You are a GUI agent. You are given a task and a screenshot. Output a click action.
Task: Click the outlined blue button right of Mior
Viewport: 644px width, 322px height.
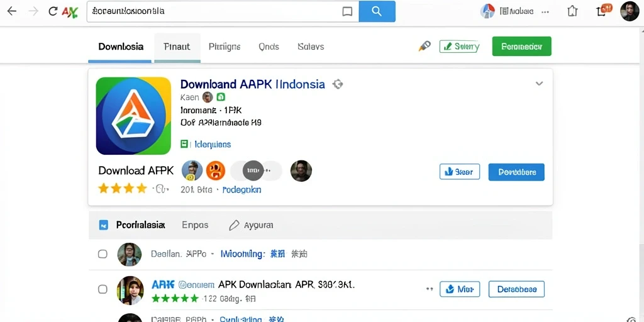tap(517, 289)
